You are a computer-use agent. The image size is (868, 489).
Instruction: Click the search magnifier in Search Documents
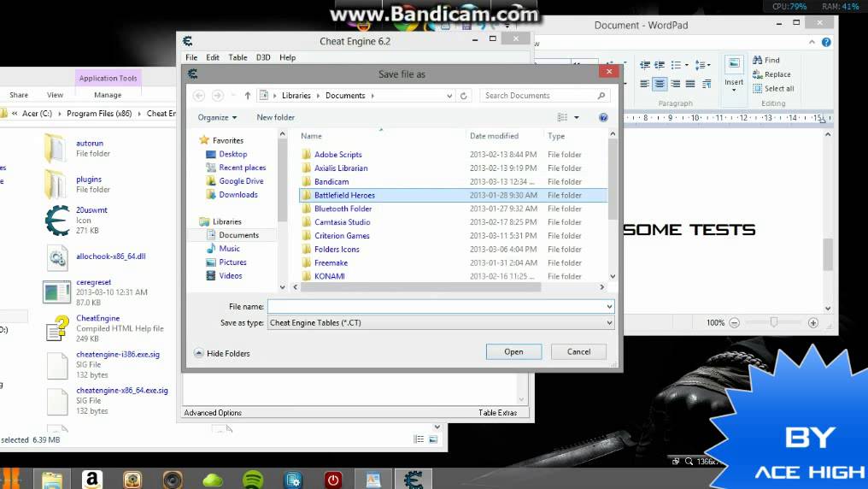pos(601,96)
